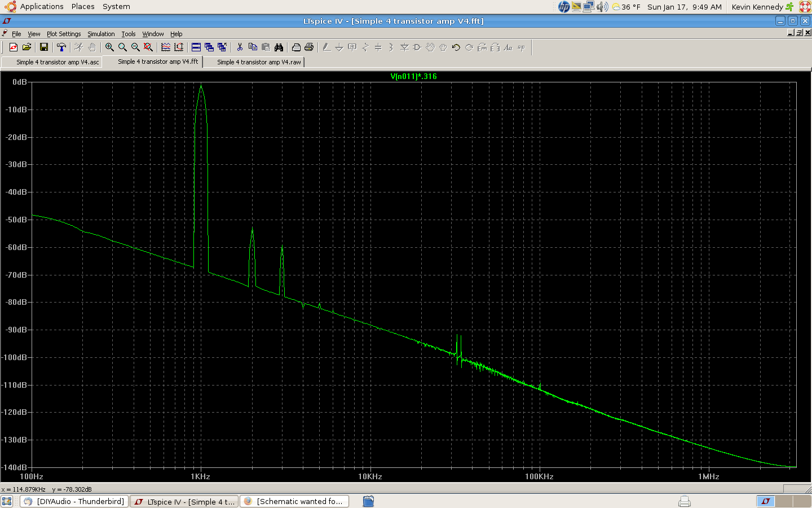Image resolution: width=812 pixels, height=508 pixels.
Task: Switch to Simple 4 transistor amp V4.asc tab
Action: [x=51, y=62]
